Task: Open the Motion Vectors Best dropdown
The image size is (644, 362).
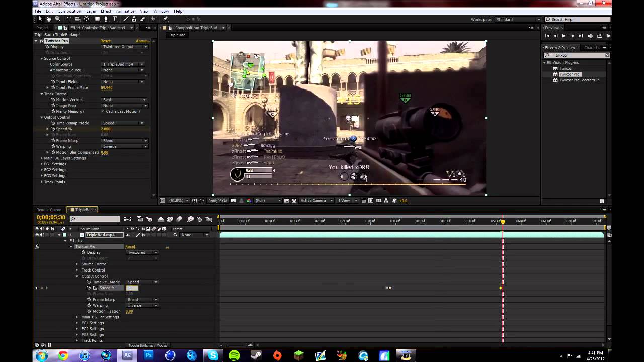Action: coord(125,100)
